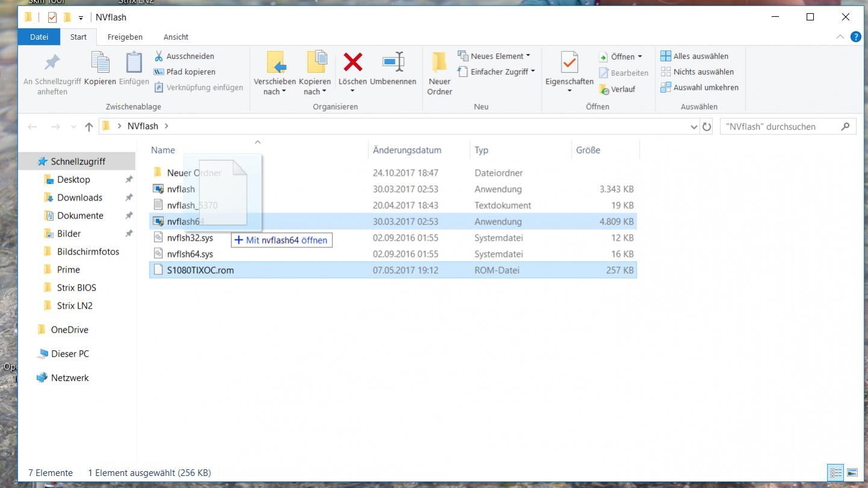
Task: Show file Verlauf history
Action: pos(617,89)
